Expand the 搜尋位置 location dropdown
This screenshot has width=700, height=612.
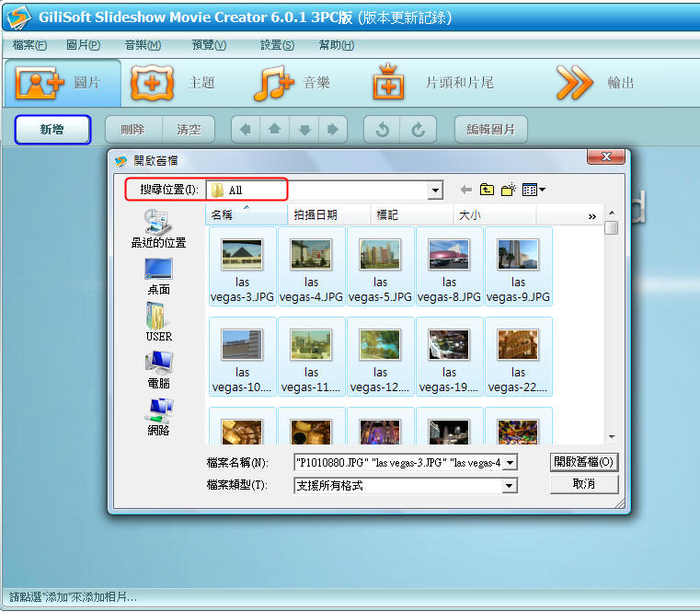point(435,191)
